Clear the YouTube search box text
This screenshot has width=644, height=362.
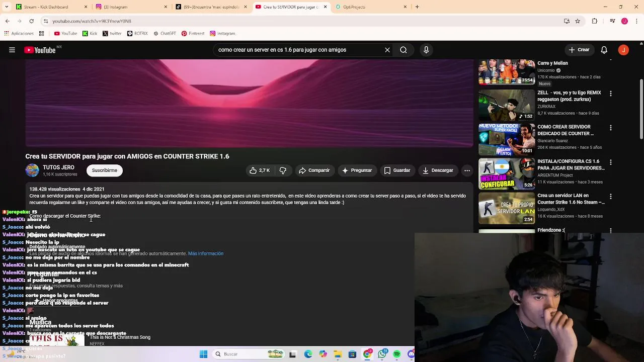click(x=387, y=50)
